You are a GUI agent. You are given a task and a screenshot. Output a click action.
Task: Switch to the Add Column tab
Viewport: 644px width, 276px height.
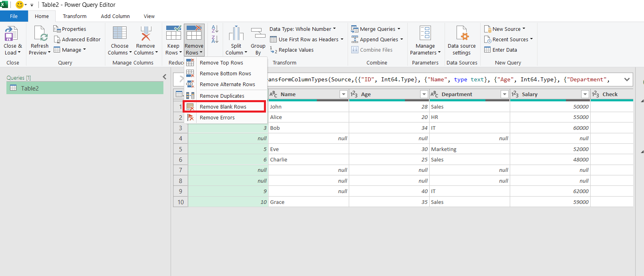[115, 16]
